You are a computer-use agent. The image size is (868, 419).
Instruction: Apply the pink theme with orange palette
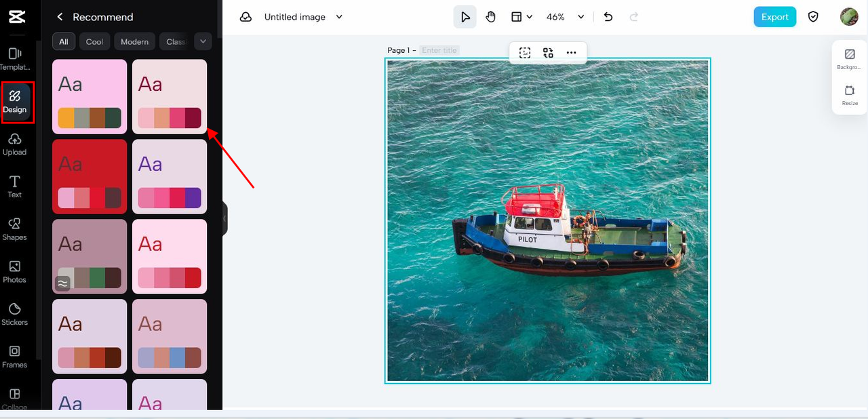point(90,96)
